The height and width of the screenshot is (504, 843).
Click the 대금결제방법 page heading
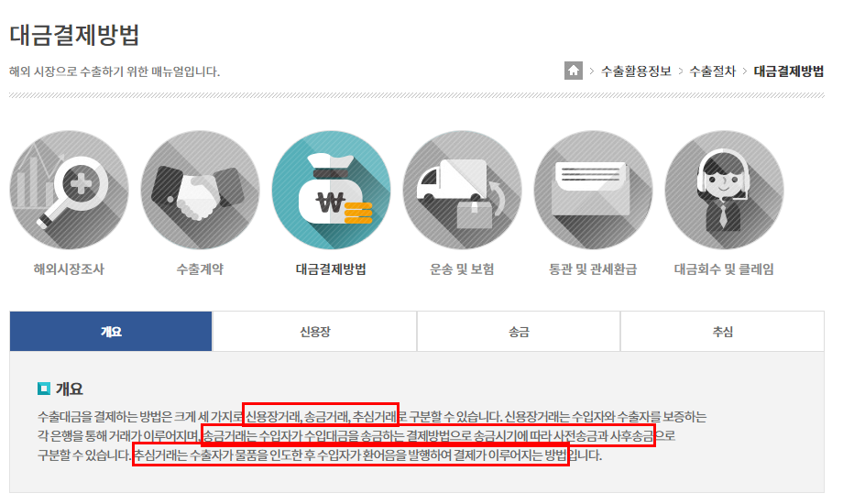(x=75, y=35)
